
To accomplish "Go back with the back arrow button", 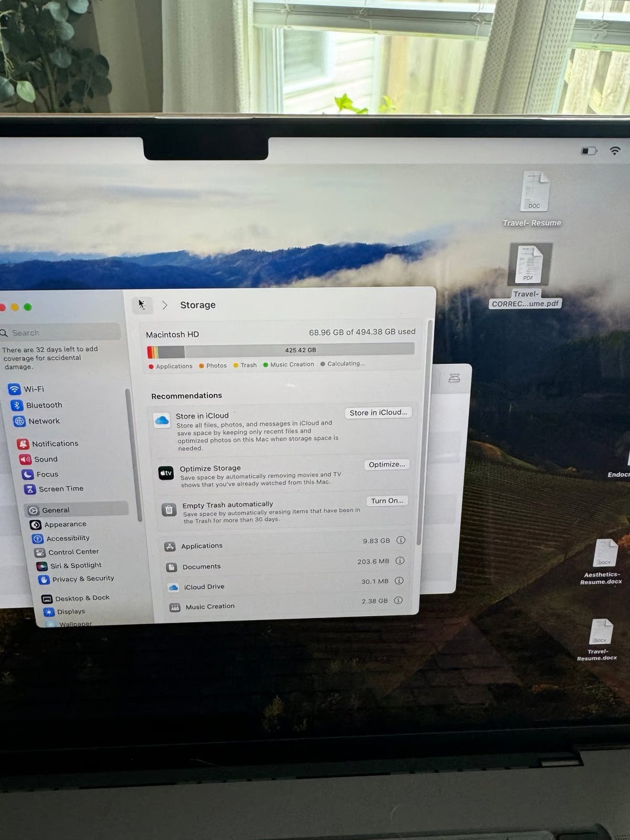I will 142,304.
